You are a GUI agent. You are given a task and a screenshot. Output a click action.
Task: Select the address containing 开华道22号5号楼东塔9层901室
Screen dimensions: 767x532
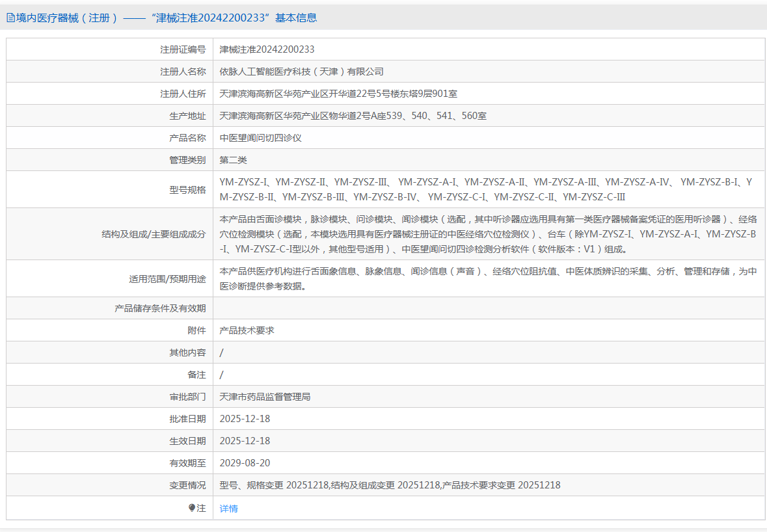pyautogui.click(x=338, y=94)
